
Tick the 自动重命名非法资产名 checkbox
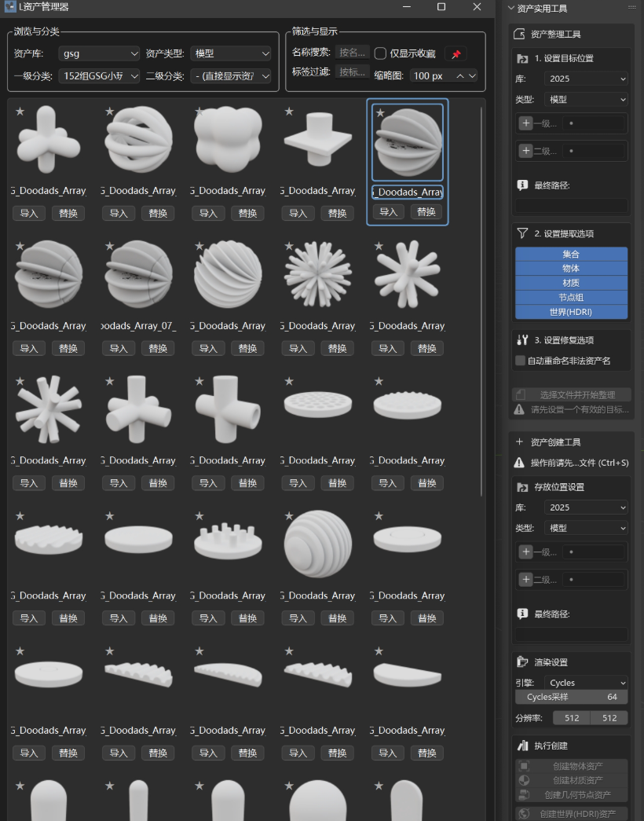[x=520, y=361]
